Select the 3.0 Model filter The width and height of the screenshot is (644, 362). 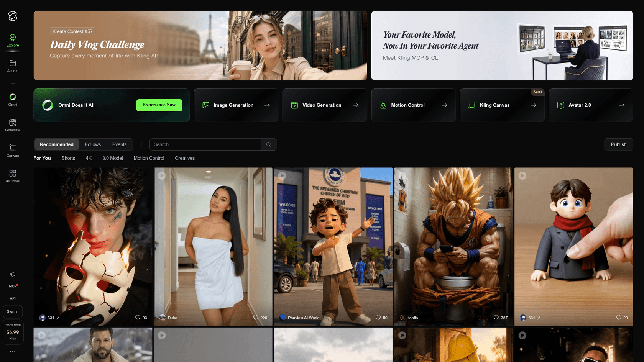point(113,158)
